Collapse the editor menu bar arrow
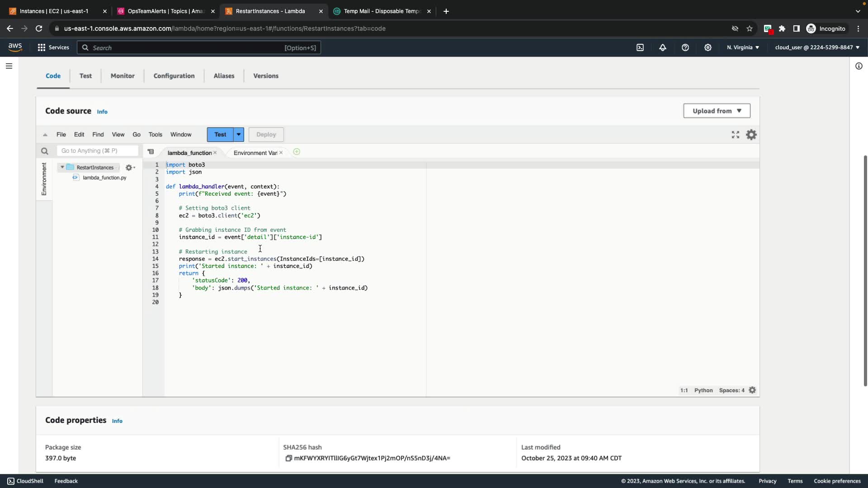The height and width of the screenshot is (488, 868). (x=45, y=135)
